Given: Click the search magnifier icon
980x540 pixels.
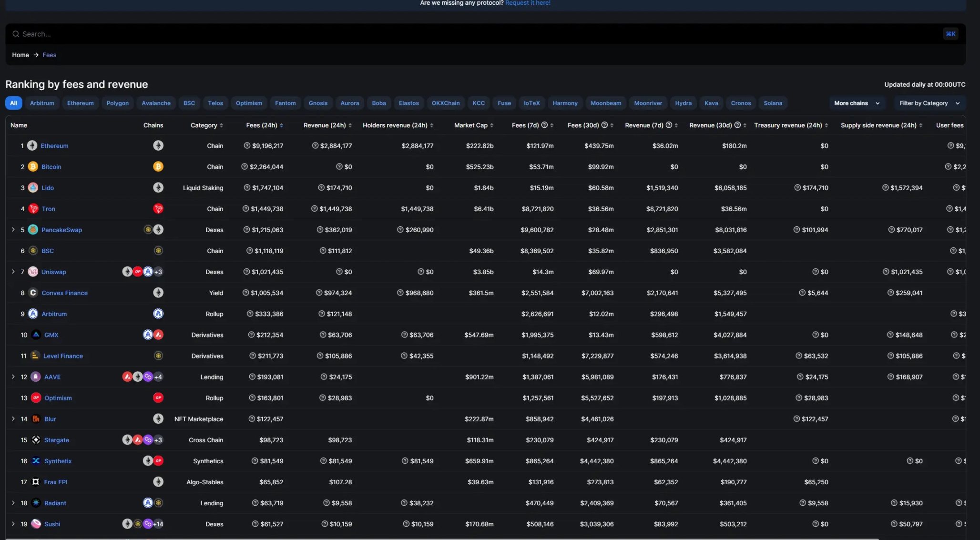Looking at the screenshot, I should click(16, 34).
